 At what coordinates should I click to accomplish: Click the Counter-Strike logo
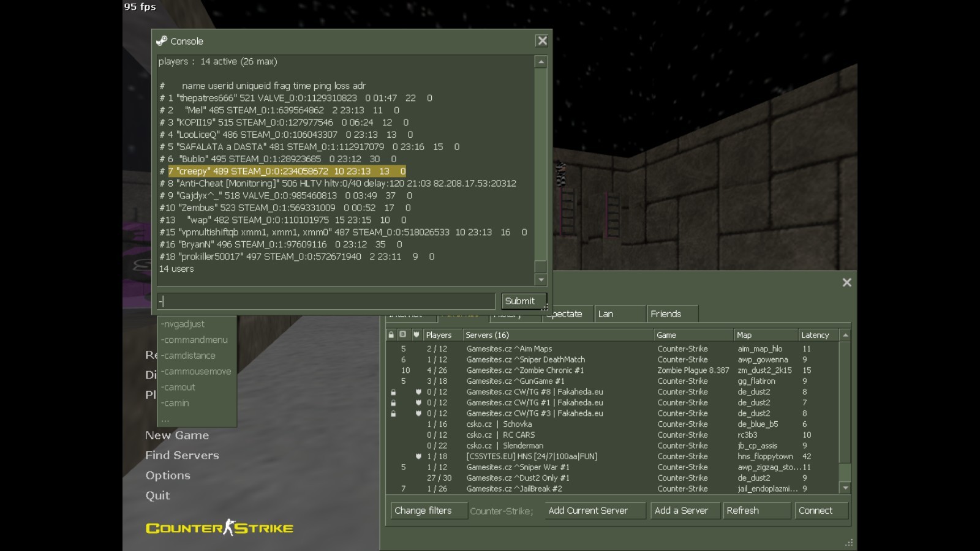click(x=219, y=528)
